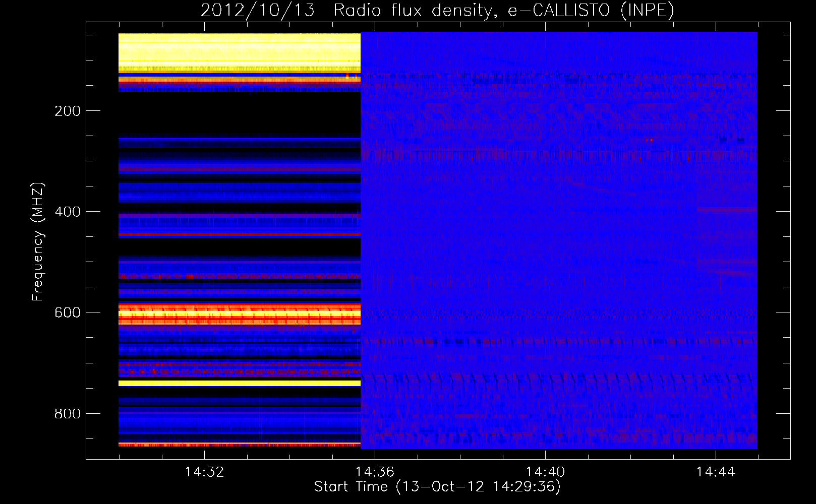This screenshot has width=816, height=504.
Task: Click the 14:36 time tick label
Action: pyautogui.click(x=375, y=472)
